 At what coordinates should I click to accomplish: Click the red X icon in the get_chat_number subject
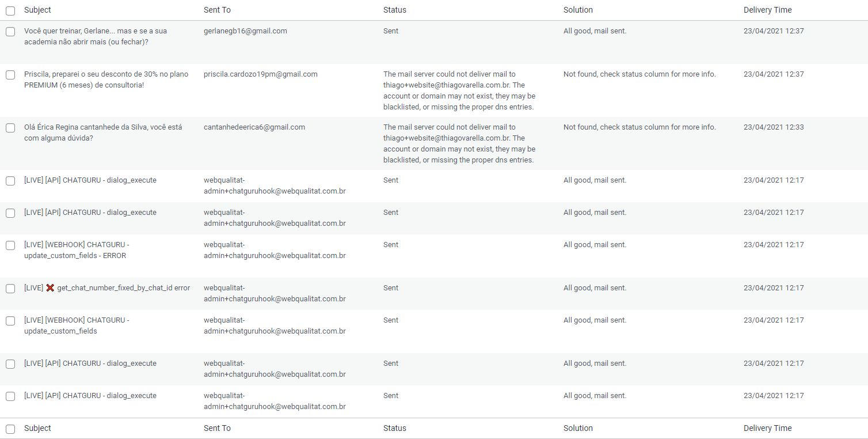(50, 288)
